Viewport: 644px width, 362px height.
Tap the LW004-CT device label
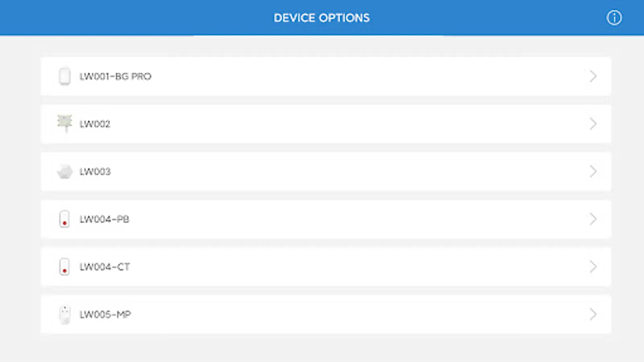[x=105, y=267]
